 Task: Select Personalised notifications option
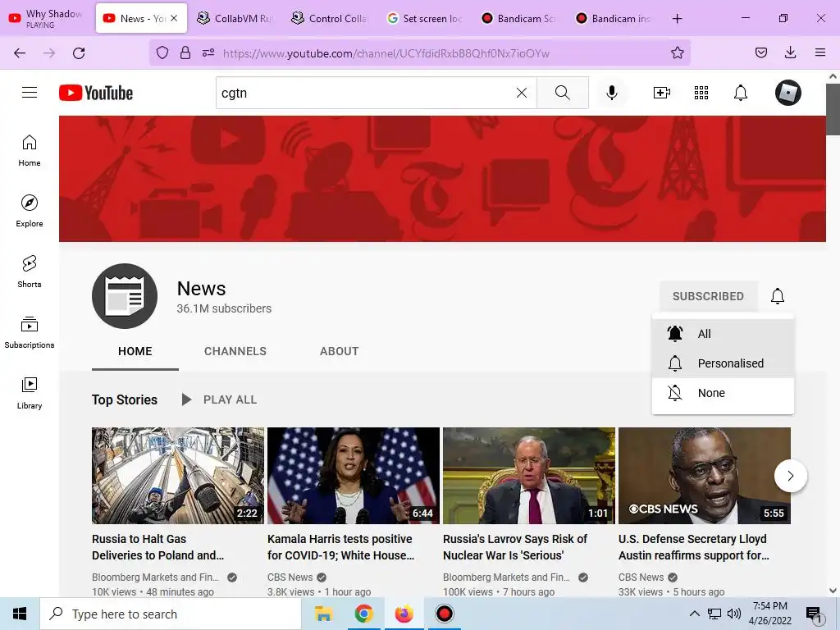tap(723, 363)
